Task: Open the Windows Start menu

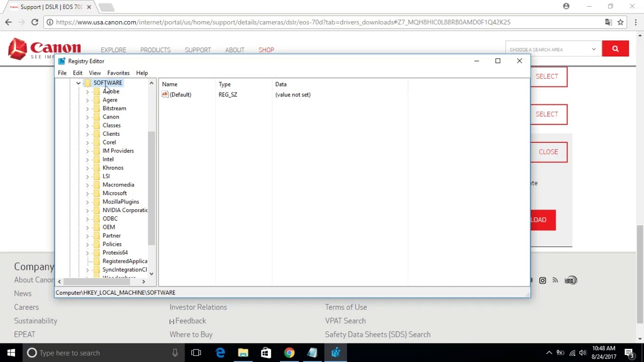Action: point(11,353)
